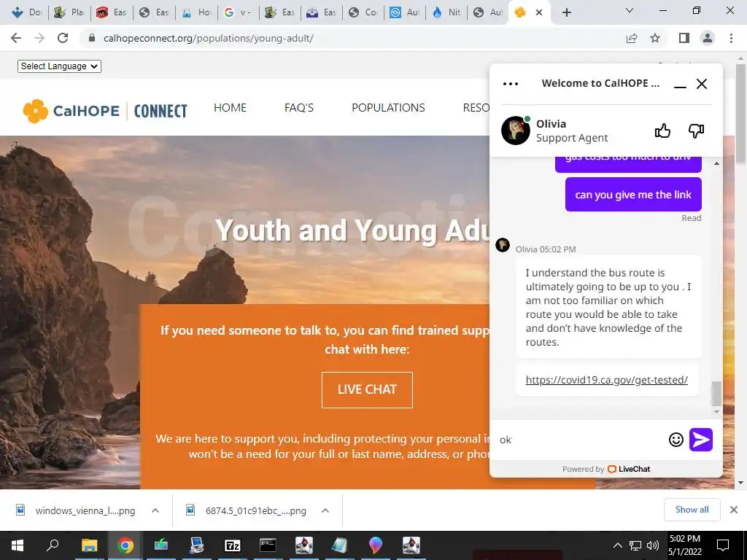
Task: Reload the current page
Action: (x=63, y=38)
